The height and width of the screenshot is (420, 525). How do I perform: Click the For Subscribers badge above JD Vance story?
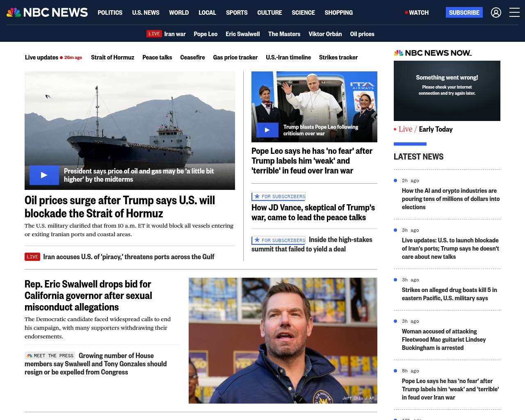coord(279,196)
